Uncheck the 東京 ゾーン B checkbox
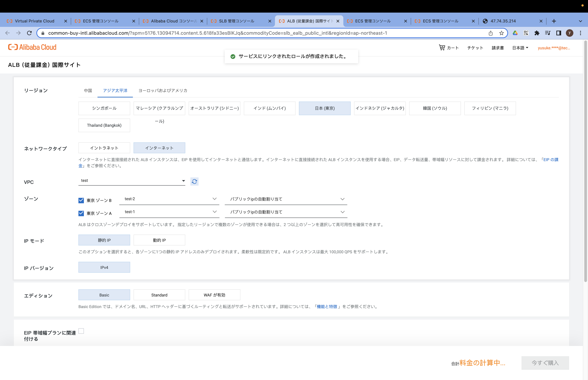Screen dimensions: 588x380 coord(81,200)
